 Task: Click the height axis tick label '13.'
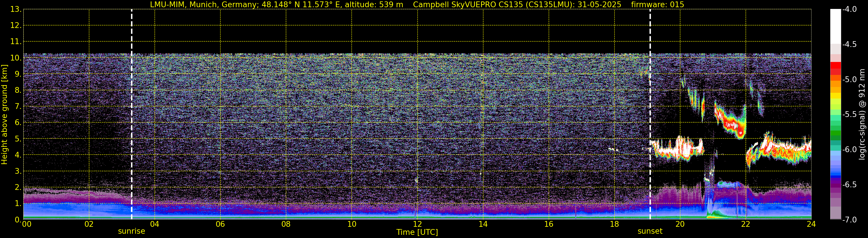16,9
